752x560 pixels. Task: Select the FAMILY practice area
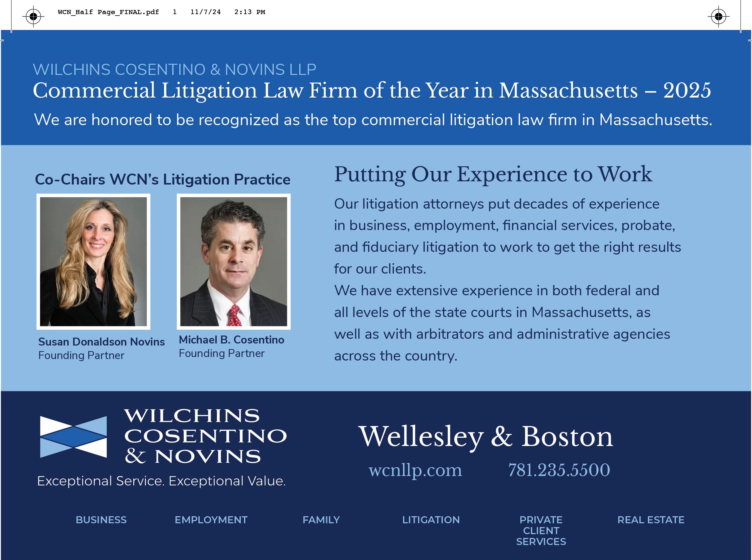(x=321, y=520)
